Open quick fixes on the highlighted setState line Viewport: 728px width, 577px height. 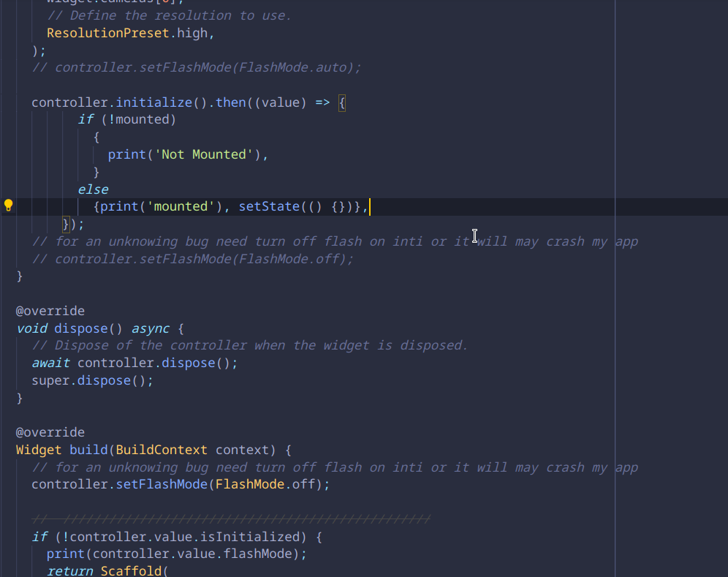pyautogui.click(x=8, y=206)
